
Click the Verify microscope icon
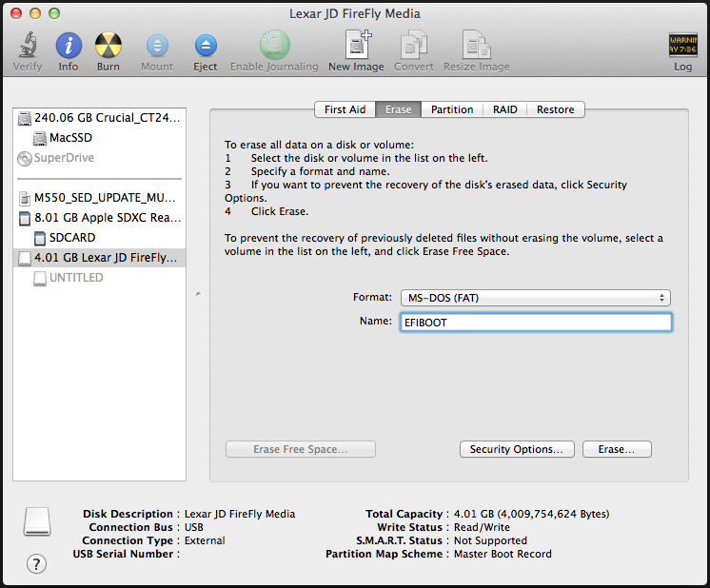28,45
